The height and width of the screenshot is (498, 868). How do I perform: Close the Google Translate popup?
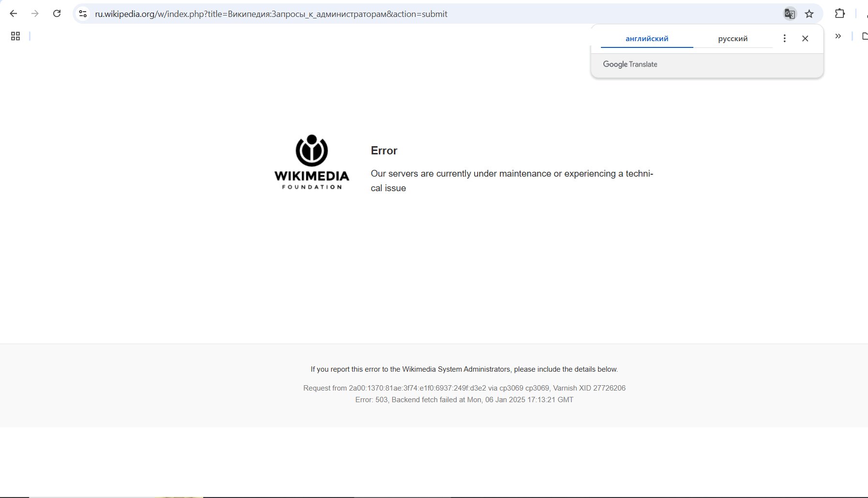[x=805, y=38]
